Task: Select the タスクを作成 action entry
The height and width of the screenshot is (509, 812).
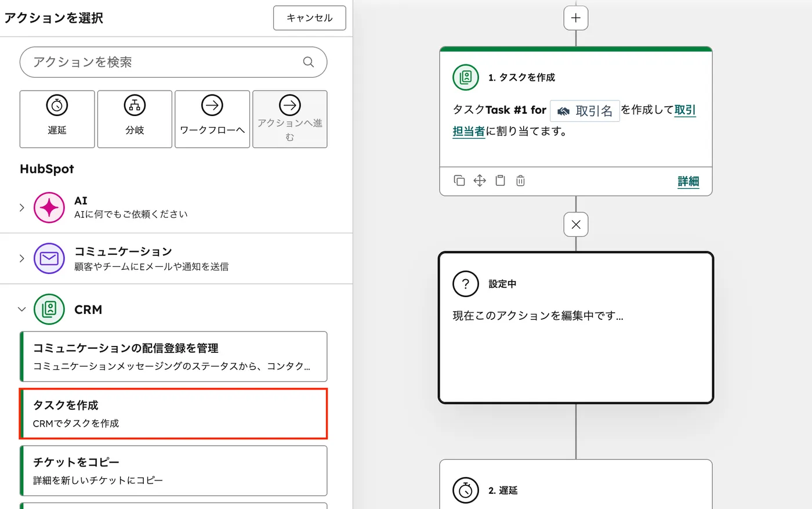Action: point(173,413)
